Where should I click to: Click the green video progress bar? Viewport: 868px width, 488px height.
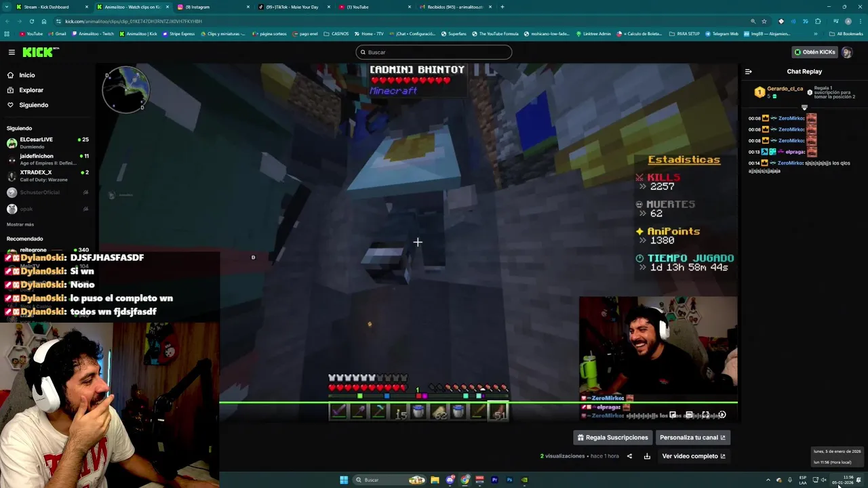(x=478, y=403)
